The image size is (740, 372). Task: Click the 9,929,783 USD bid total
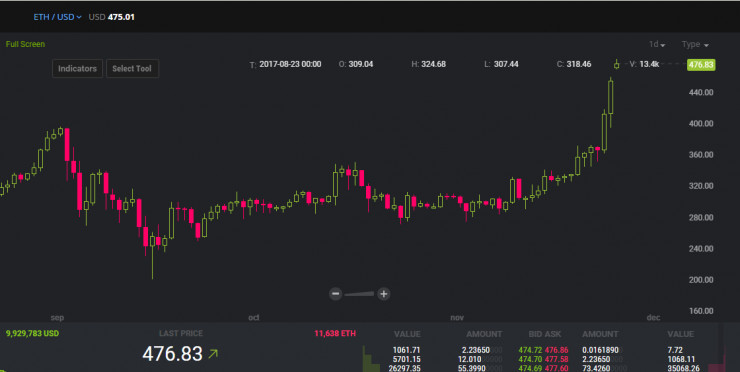[x=32, y=333]
